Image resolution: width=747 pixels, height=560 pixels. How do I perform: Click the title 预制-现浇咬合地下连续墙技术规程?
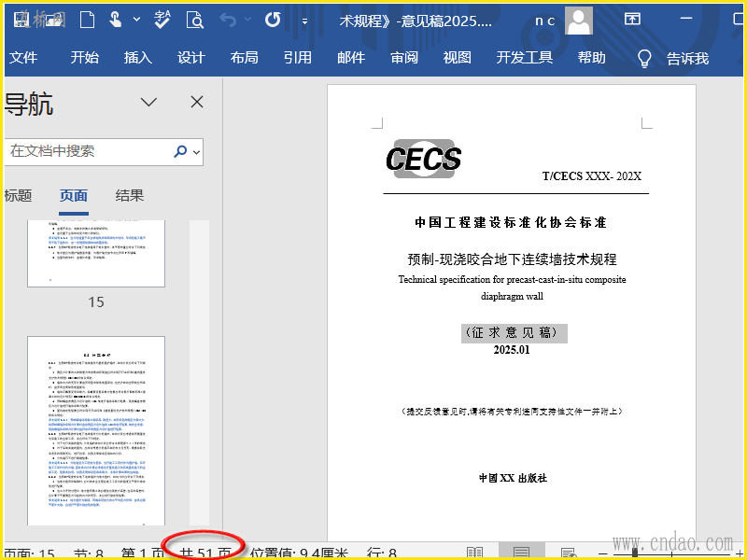pos(512,259)
